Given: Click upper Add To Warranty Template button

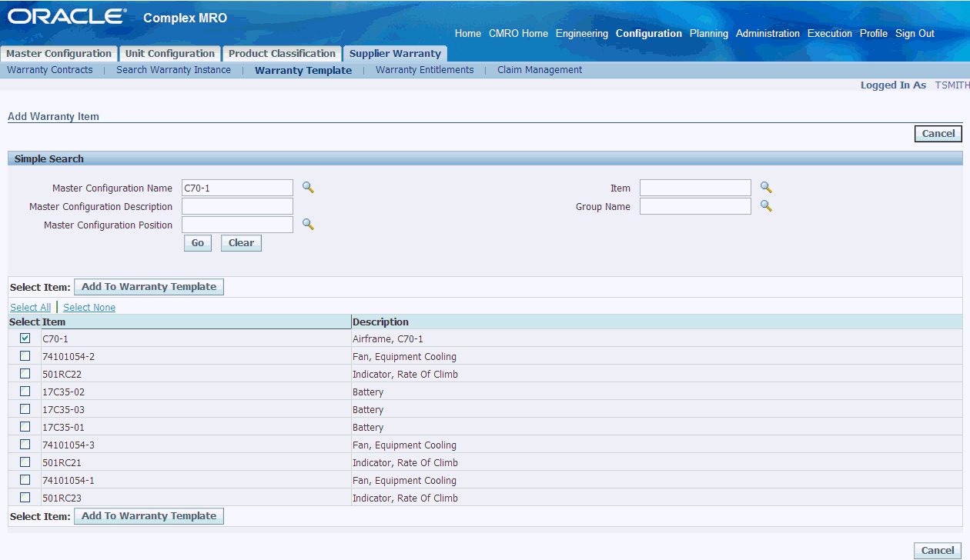Looking at the screenshot, I should (149, 287).
